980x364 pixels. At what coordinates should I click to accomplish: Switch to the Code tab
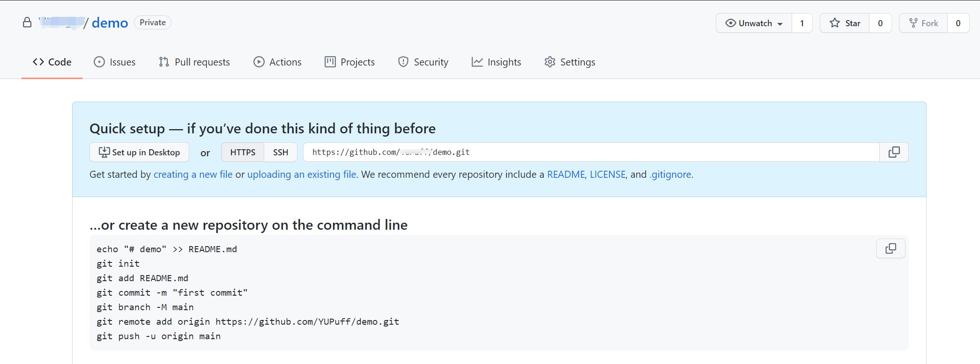pyautogui.click(x=52, y=62)
